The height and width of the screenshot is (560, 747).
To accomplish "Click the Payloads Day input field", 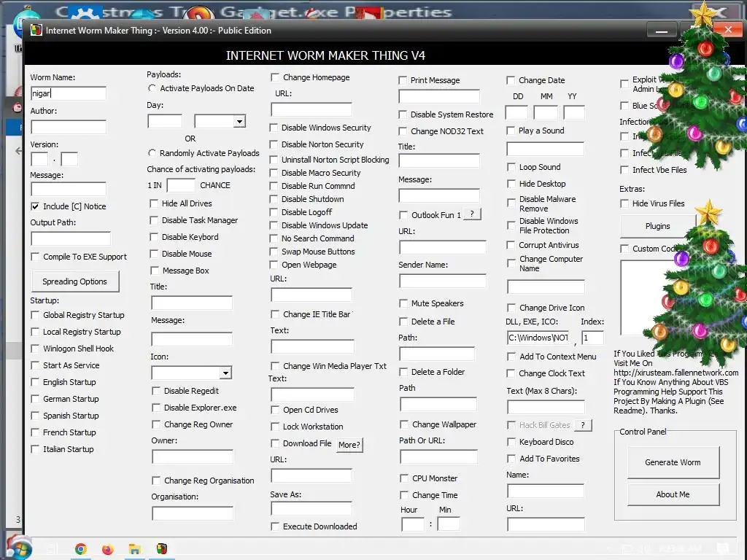I will coord(165,122).
